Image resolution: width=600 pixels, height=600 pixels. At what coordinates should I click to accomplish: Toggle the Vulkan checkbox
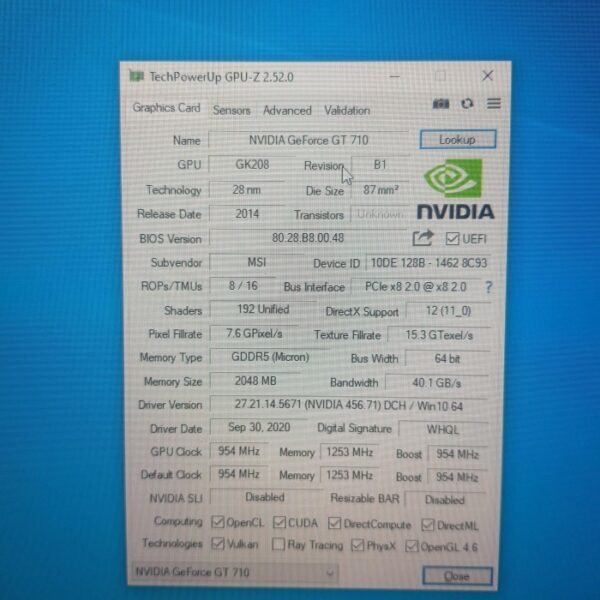click(x=218, y=543)
